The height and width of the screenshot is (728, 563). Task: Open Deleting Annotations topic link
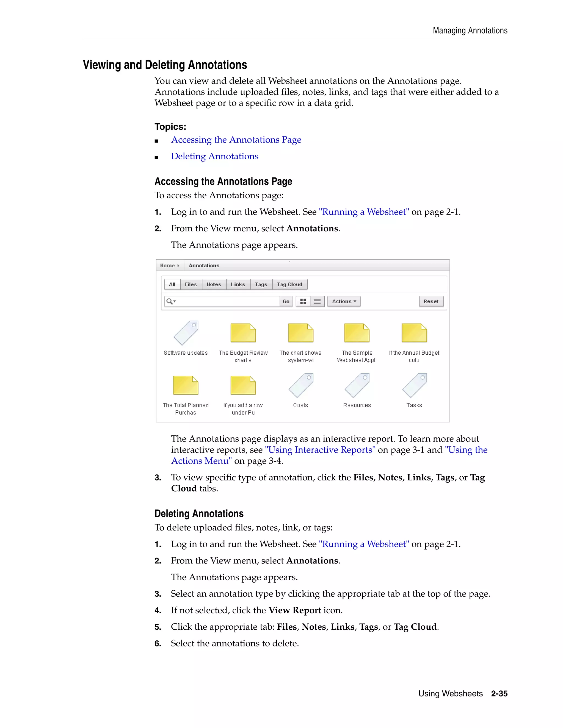pos(215,156)
